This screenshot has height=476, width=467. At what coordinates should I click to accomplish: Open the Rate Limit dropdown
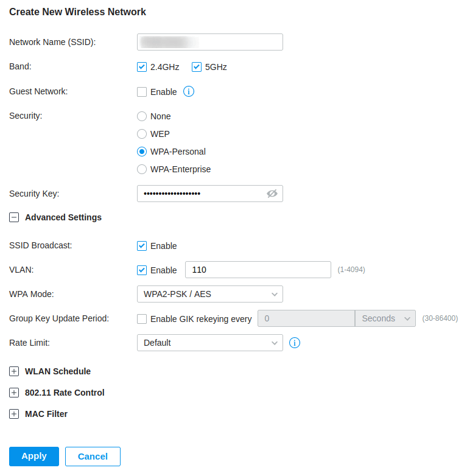(x=210, y=343)
